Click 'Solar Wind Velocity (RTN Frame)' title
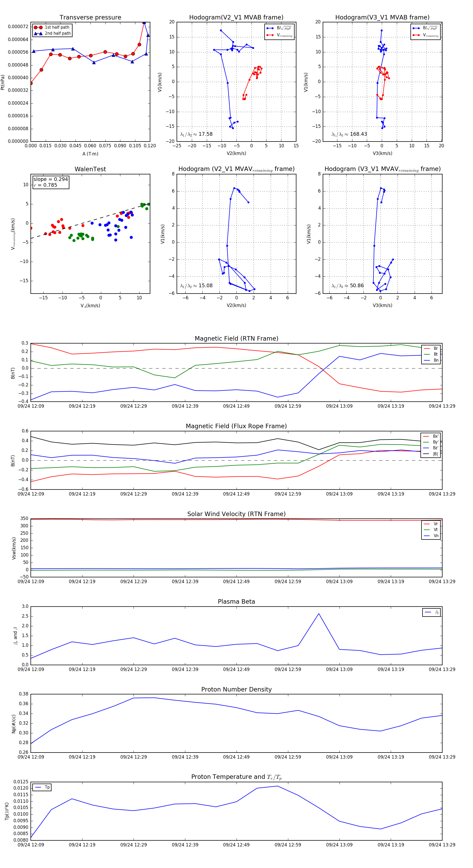 point(236,514)
